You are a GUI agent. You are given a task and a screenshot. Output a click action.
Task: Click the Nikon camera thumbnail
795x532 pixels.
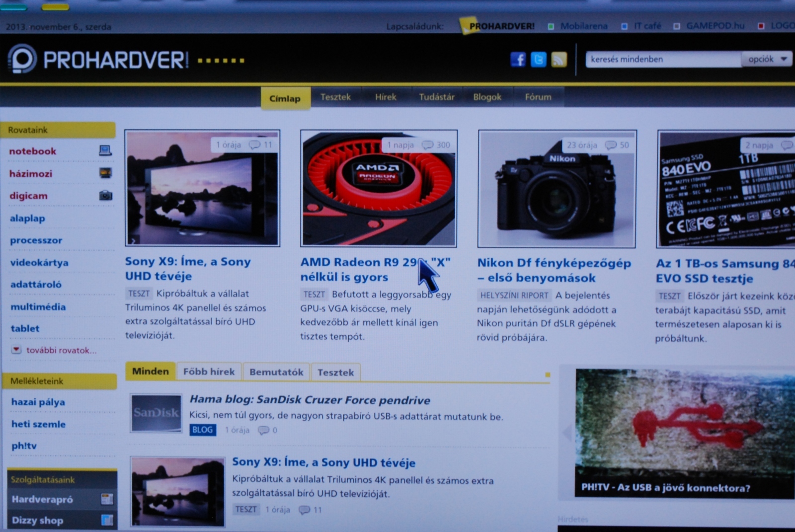click(556, 189)
